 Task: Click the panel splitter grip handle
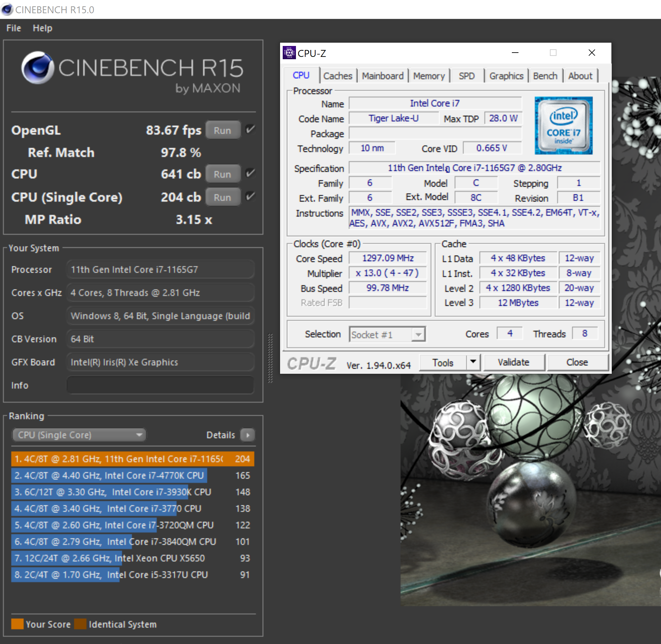270,359
